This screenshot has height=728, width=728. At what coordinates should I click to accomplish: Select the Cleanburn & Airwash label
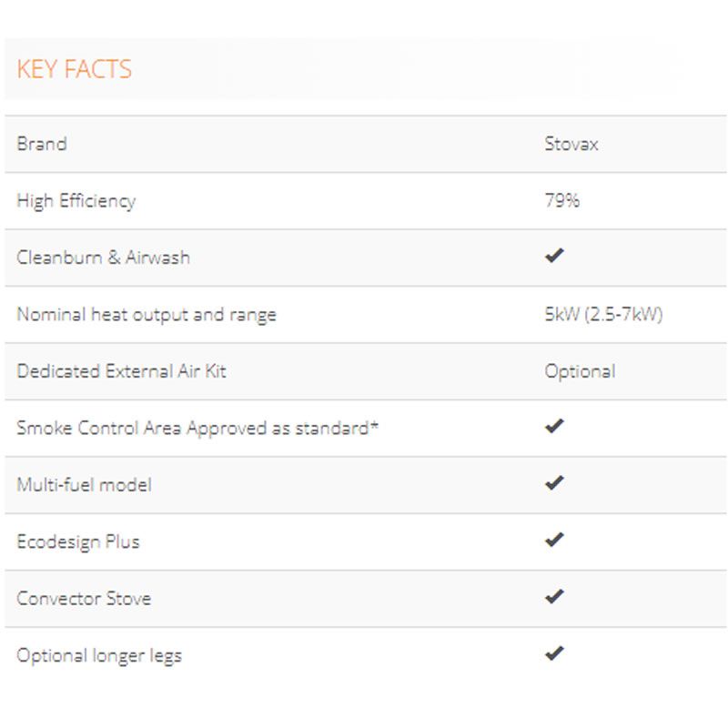103,258
